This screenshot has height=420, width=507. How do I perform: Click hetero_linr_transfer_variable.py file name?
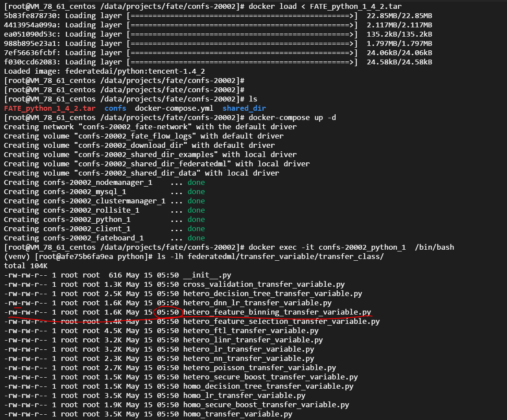coord(253,340)
